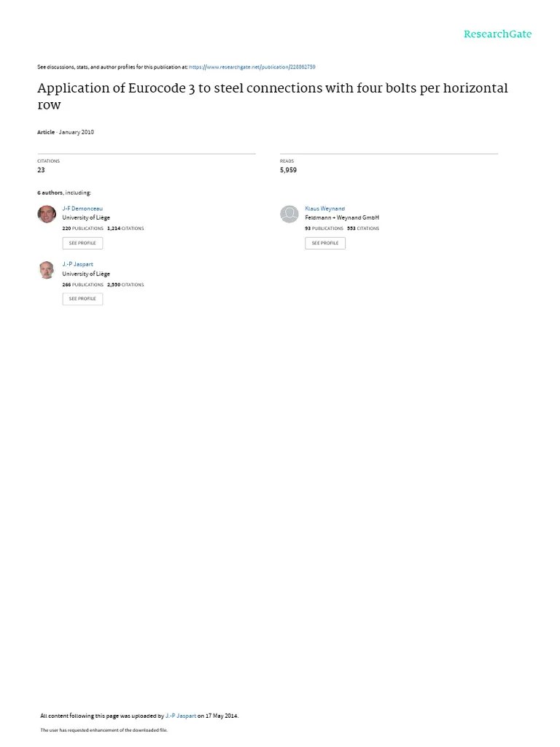Viewport: 560px width, 747px height.
Task: Click University of Liège under J.-P Jaspart
Action: (86, 274)
